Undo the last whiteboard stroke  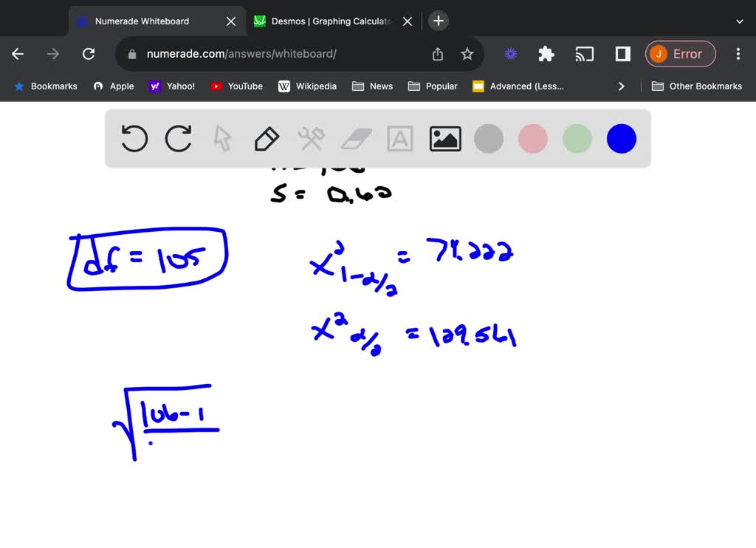point(134,139)
